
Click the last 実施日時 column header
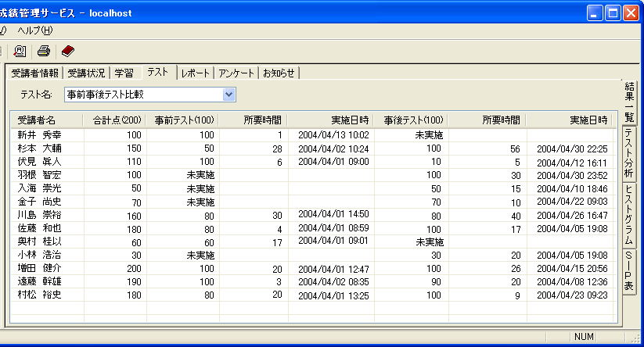click(570, 120)
